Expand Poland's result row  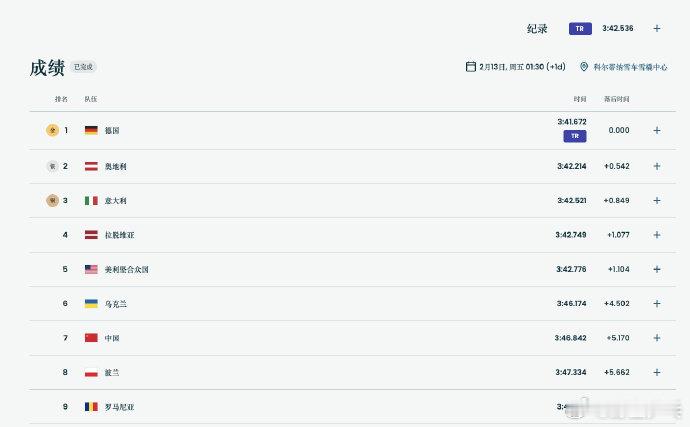pyautogui.click(x=657, y=372)
